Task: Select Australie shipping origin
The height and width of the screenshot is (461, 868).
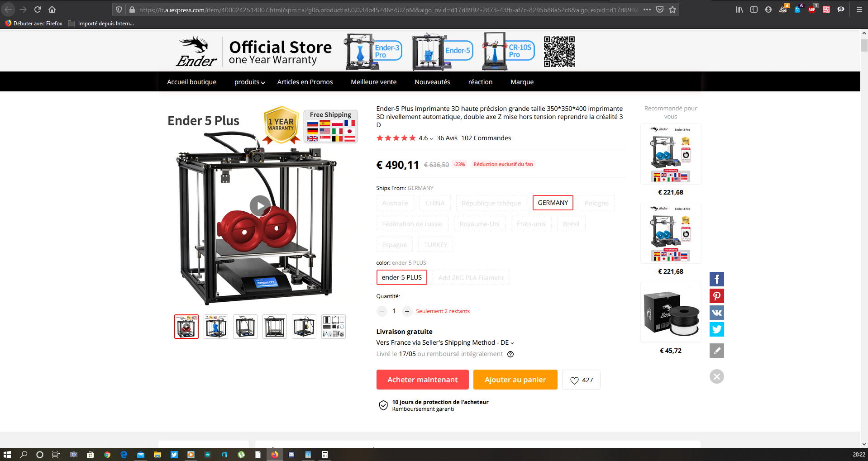Action: [x=395, y=203]
